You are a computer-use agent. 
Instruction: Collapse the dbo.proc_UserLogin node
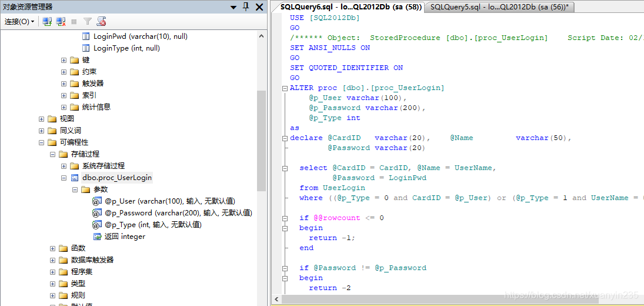64,178
